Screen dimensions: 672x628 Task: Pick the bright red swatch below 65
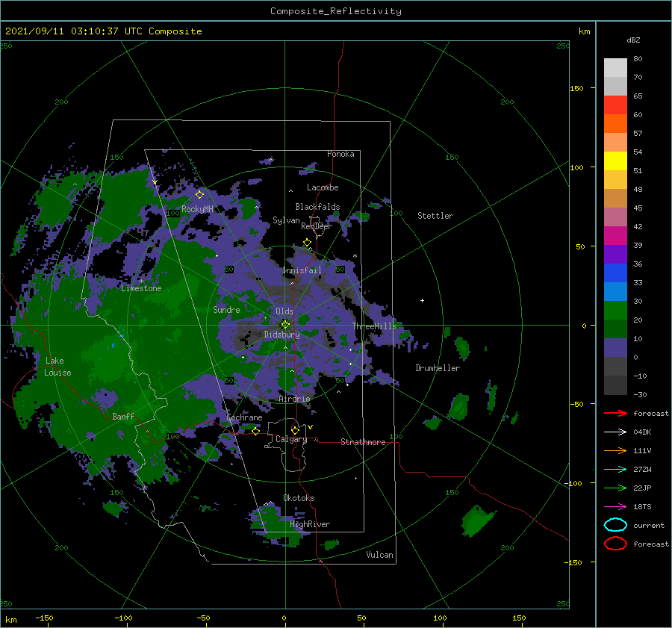pos(615,105)
